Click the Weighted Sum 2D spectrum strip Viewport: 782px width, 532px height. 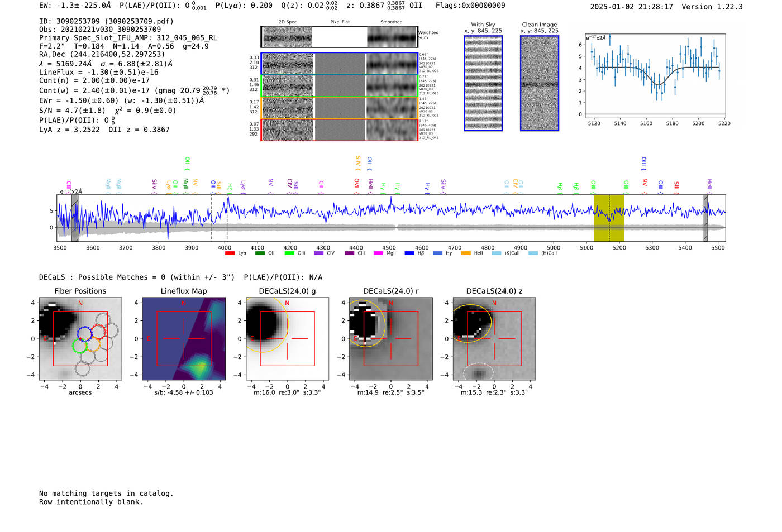pyautogui.click(x=339, y=37)
